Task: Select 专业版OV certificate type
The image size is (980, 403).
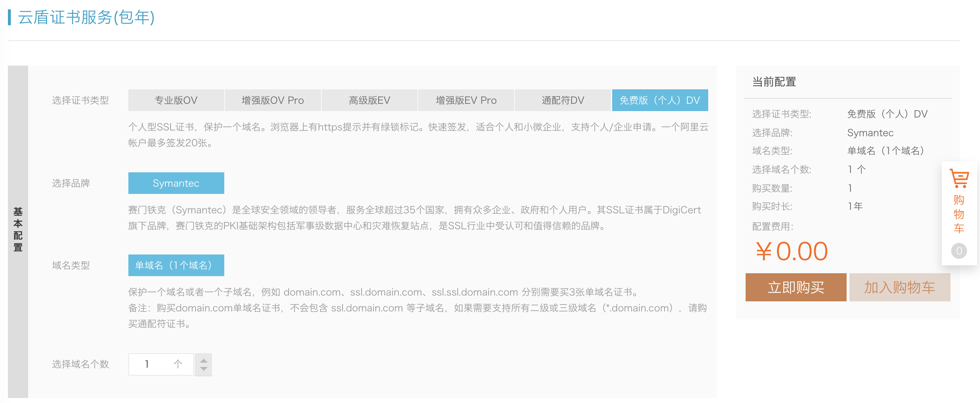Action: (x=176, y=100)
